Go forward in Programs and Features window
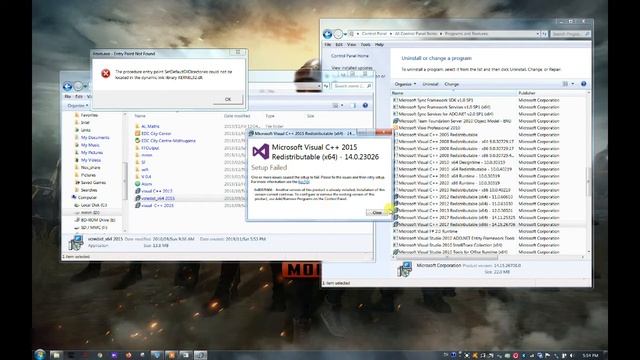Screen dimensions: 640x360 (x=338, y=34)
